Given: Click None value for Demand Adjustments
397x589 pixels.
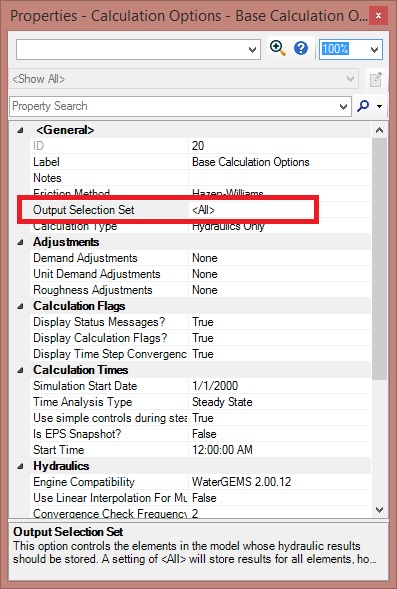Looking at the screenshot, I should (205, 258).
